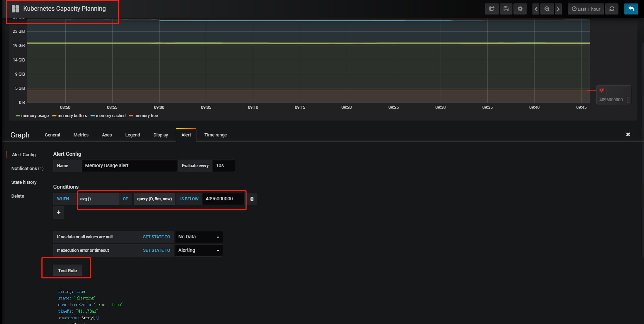Select the WHEN condition label
The image size is (644, 324).
point(63,199)
